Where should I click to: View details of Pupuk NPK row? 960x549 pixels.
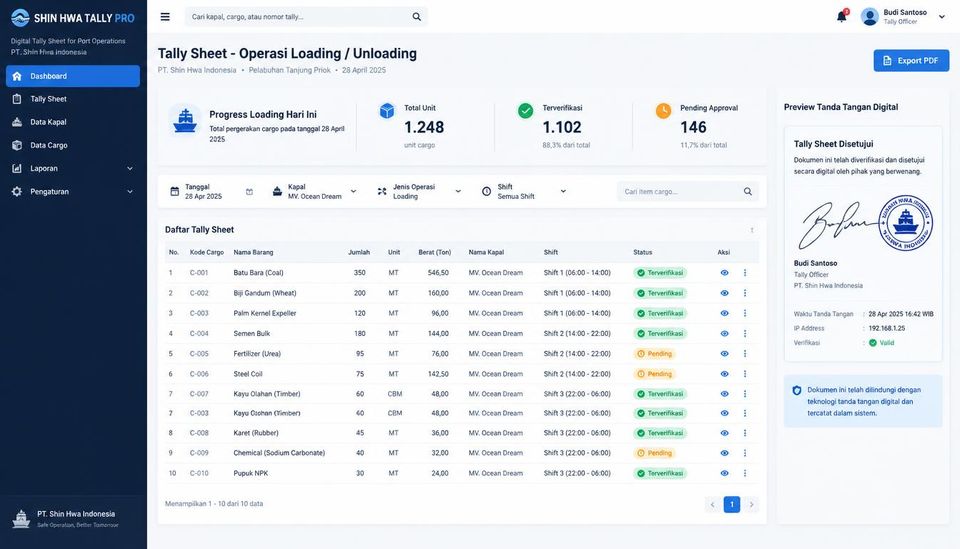click(724, 473)
